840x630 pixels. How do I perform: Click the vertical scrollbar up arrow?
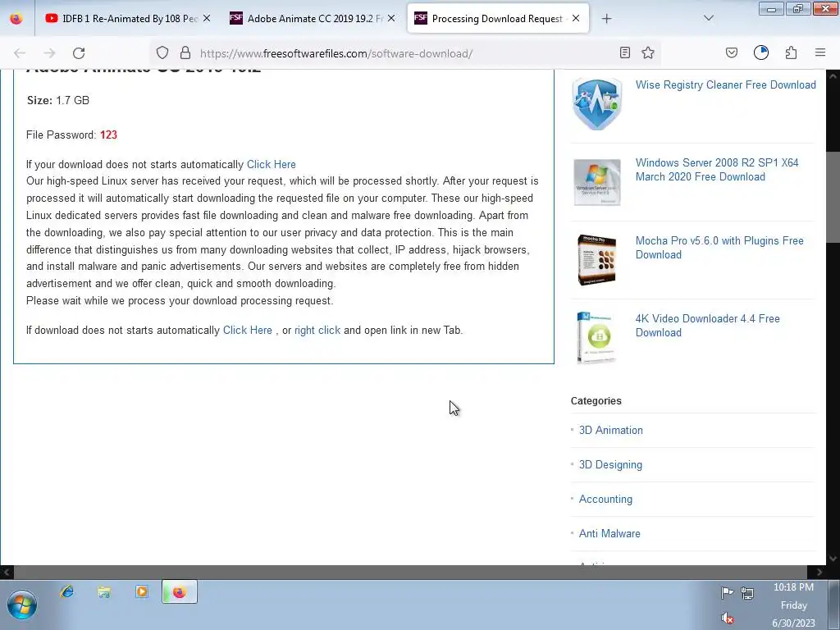click(833, 76)
